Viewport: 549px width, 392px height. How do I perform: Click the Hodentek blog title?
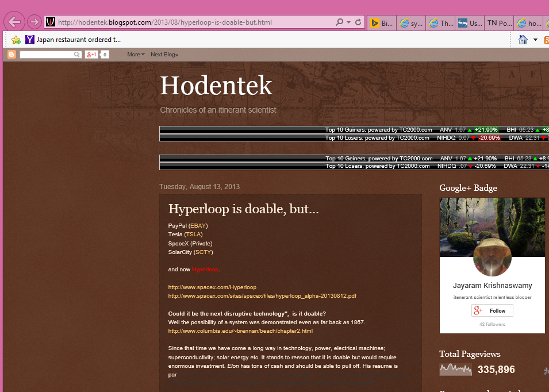pos(216,85)
